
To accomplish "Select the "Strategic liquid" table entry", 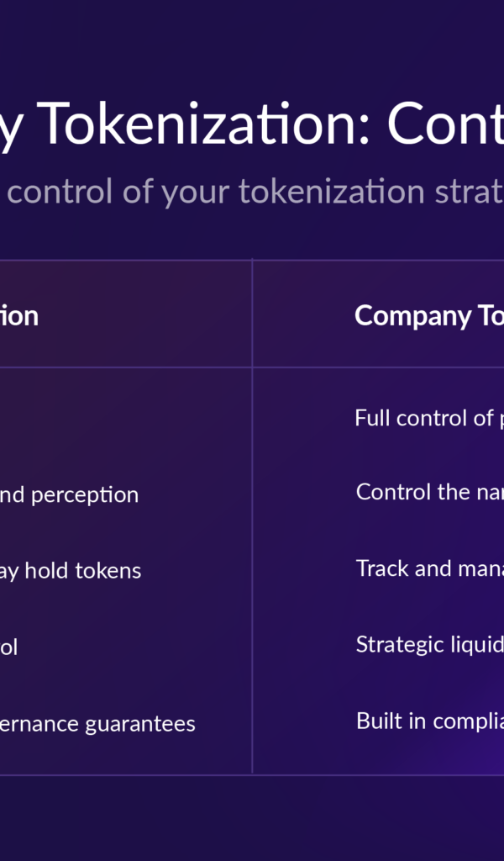I will pyautogui.click(x=429, y=644).
